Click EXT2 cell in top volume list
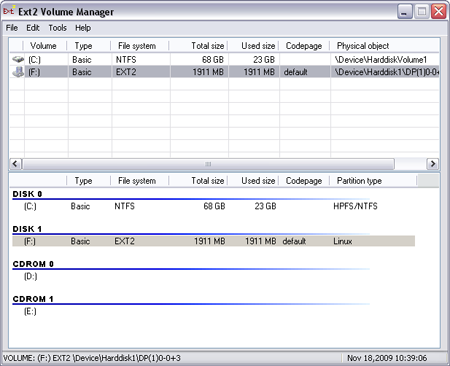 pos(126,72)
